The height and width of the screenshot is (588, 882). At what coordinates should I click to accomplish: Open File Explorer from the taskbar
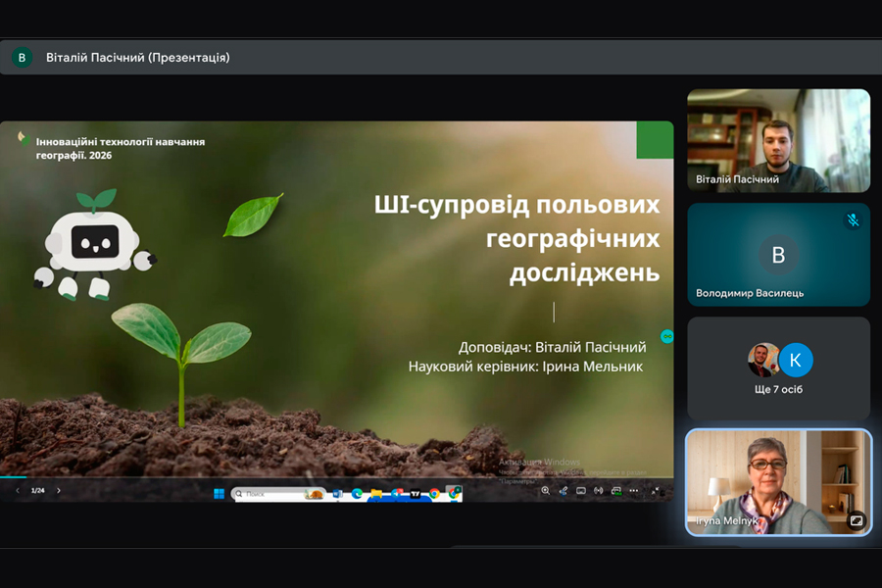click(x=376, y=494)
